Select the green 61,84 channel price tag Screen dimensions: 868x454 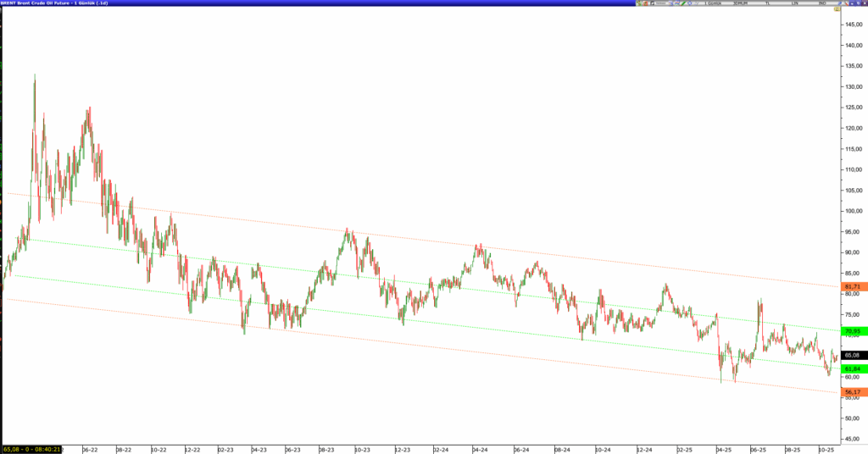coord(853,368)
